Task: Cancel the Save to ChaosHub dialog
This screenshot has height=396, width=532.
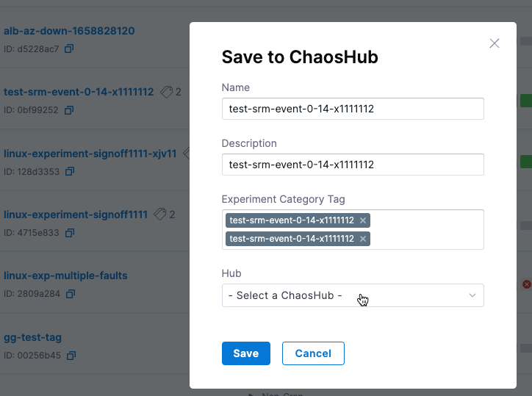Action: pos(313,353)
